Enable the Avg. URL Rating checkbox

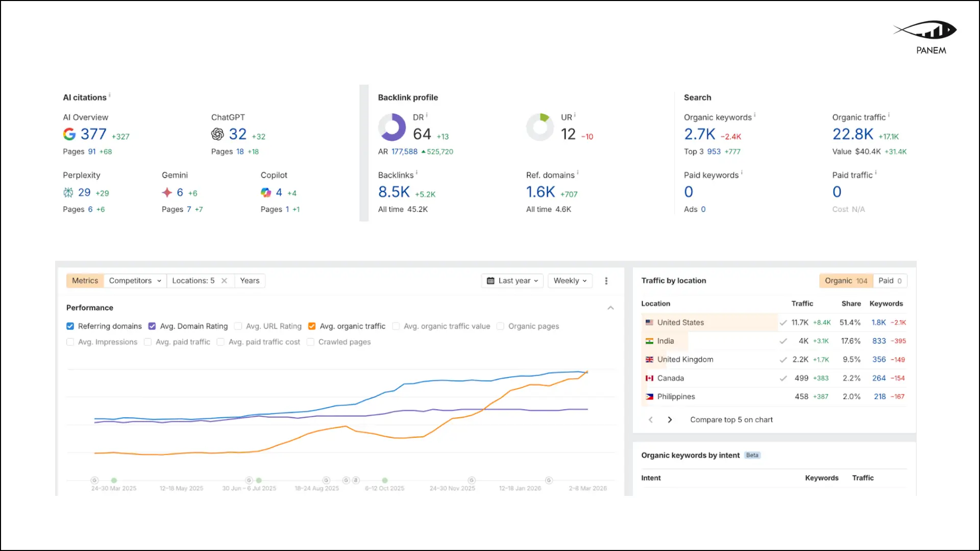pos(238,326)
